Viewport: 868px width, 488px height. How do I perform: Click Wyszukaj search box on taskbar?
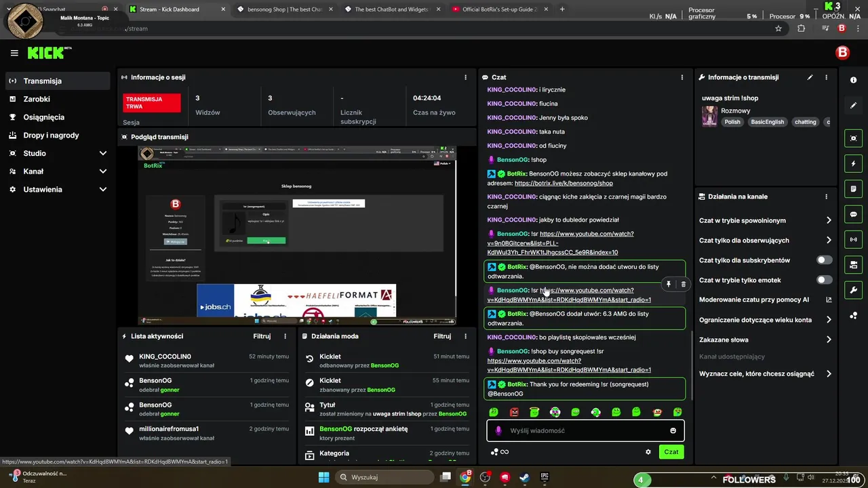point(386,477)
